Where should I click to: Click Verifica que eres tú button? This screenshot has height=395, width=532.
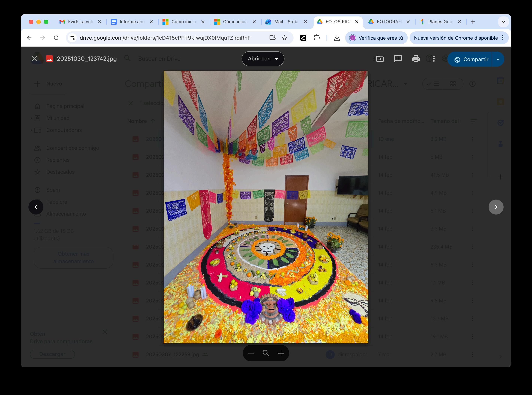(x=376, y=38)
